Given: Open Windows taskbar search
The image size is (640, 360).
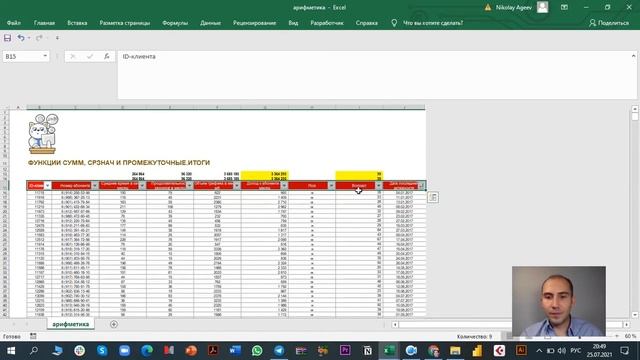Looking at the screenshot, I should pyautogui.click(x=34, y=351).
